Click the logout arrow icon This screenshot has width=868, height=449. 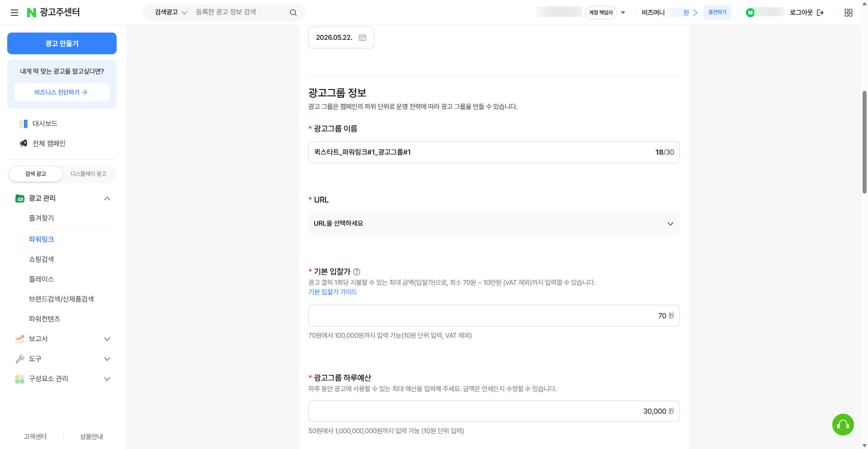[820, 13]
